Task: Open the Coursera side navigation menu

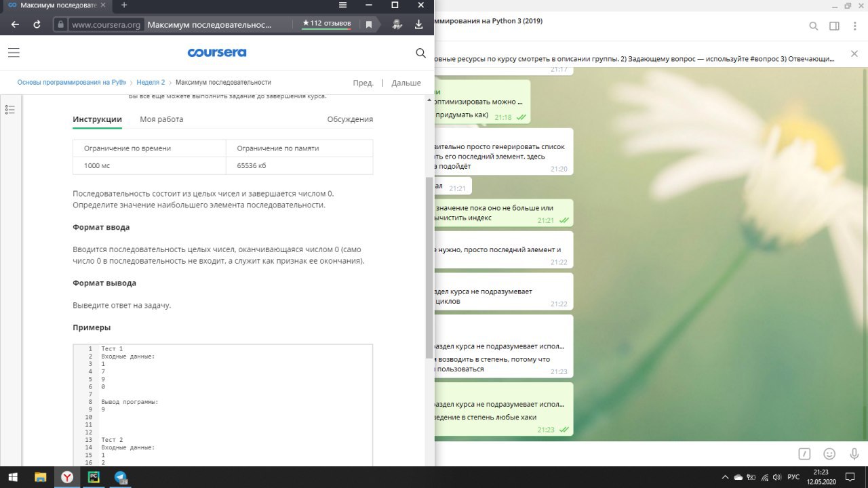Action: (14, 53)
